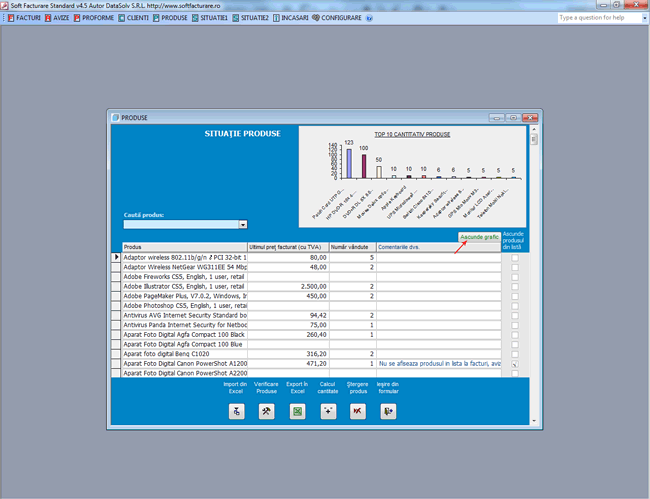
Task: Click the product Aparat Foto Digital Agfa Compact 100 Blue
Action: [x=184, y=344]
